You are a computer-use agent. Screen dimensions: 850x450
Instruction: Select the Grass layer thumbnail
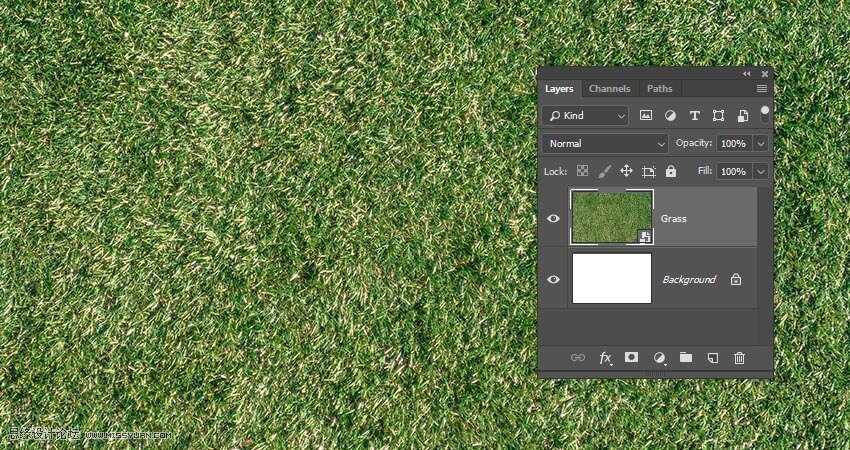611,217
